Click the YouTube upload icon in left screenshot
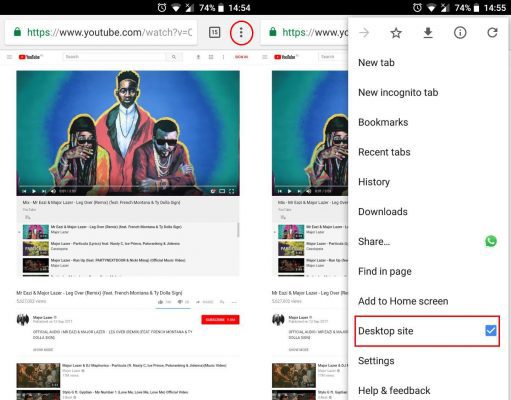 pos(198,57)
